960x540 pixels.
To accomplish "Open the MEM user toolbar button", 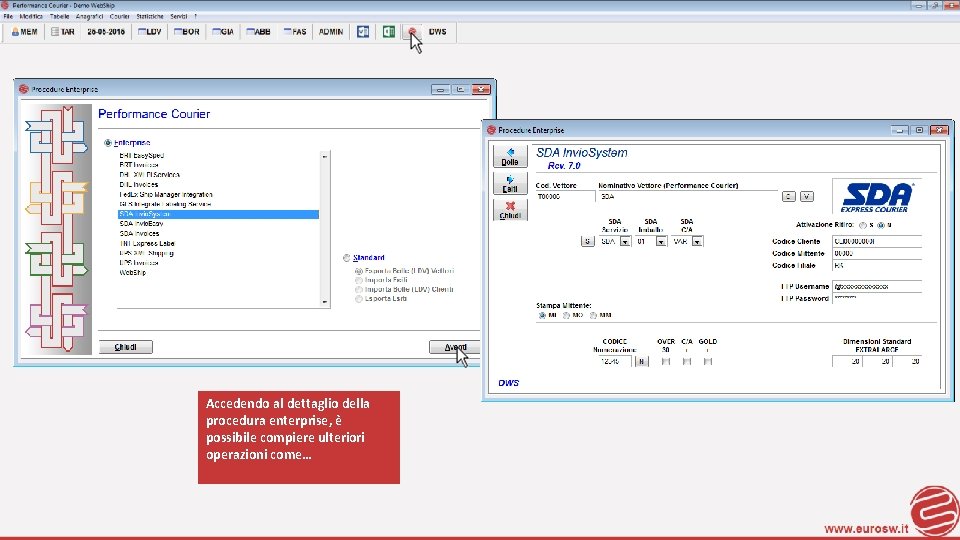I will click(24, 32).
